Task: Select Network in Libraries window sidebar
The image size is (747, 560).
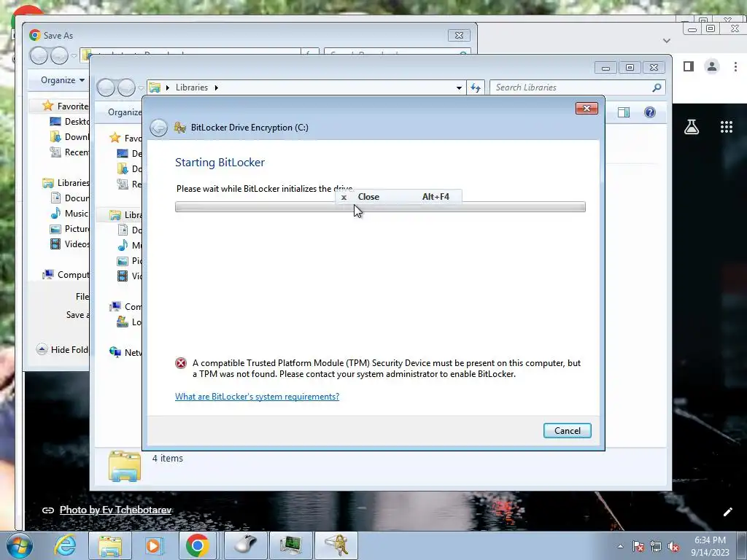Action: click(x=125, y=352)
